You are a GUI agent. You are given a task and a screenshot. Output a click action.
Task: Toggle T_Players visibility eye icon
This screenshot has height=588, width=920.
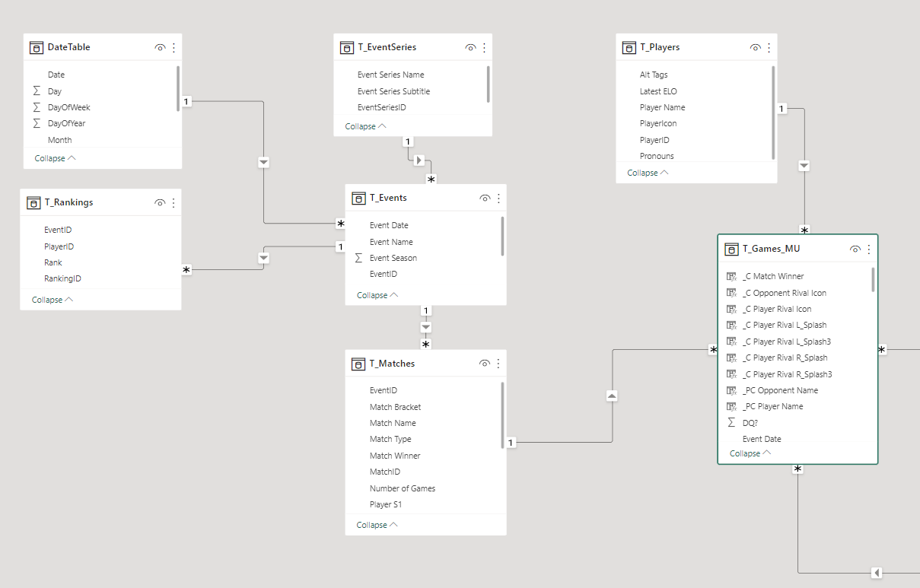pos(755,47)
